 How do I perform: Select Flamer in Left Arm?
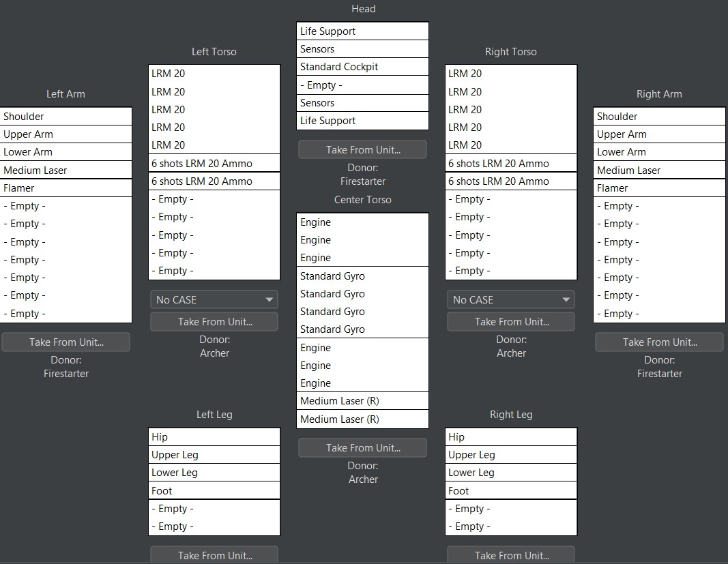tap(66, 188)
